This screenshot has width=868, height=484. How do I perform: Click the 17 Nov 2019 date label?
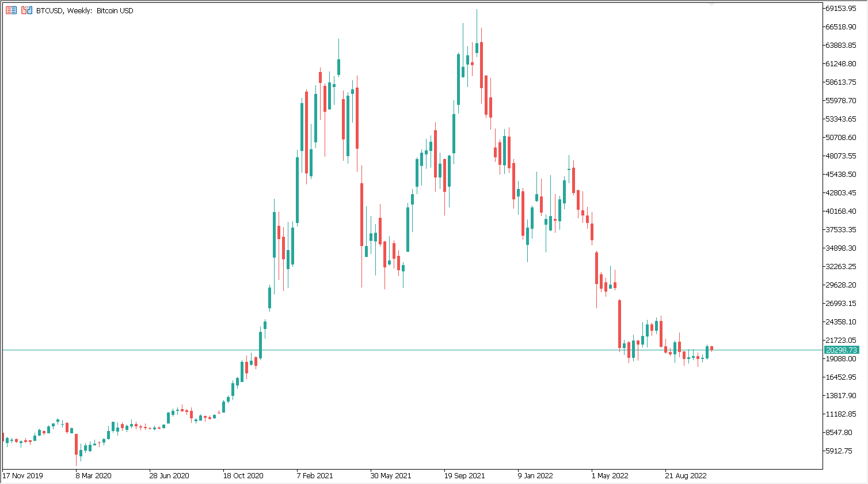click(x=22, y=476)
